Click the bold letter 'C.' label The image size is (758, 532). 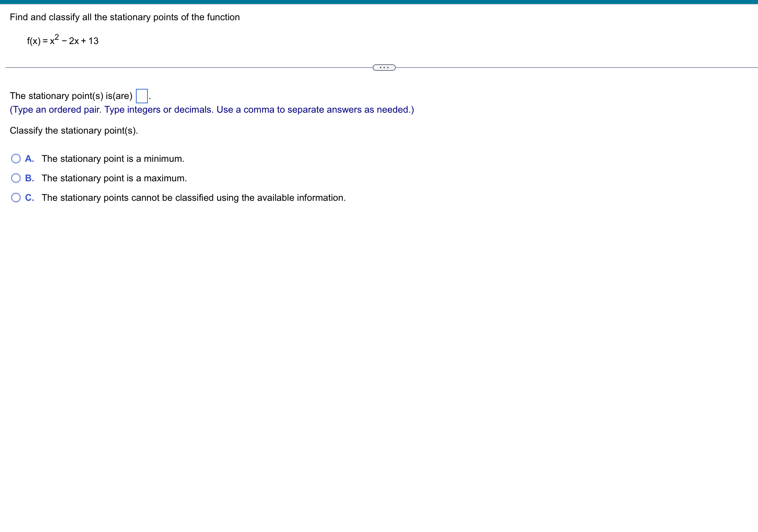tap(29, 198)
